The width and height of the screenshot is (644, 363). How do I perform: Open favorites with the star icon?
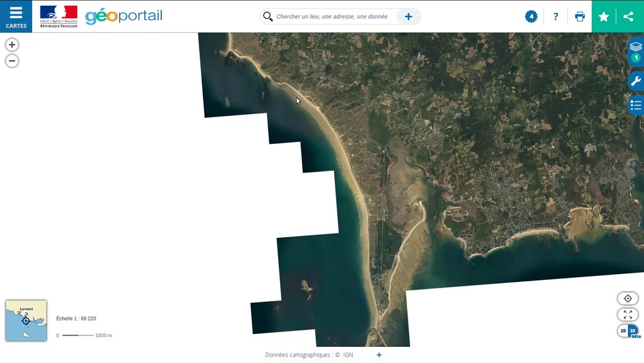pos(604,17)
